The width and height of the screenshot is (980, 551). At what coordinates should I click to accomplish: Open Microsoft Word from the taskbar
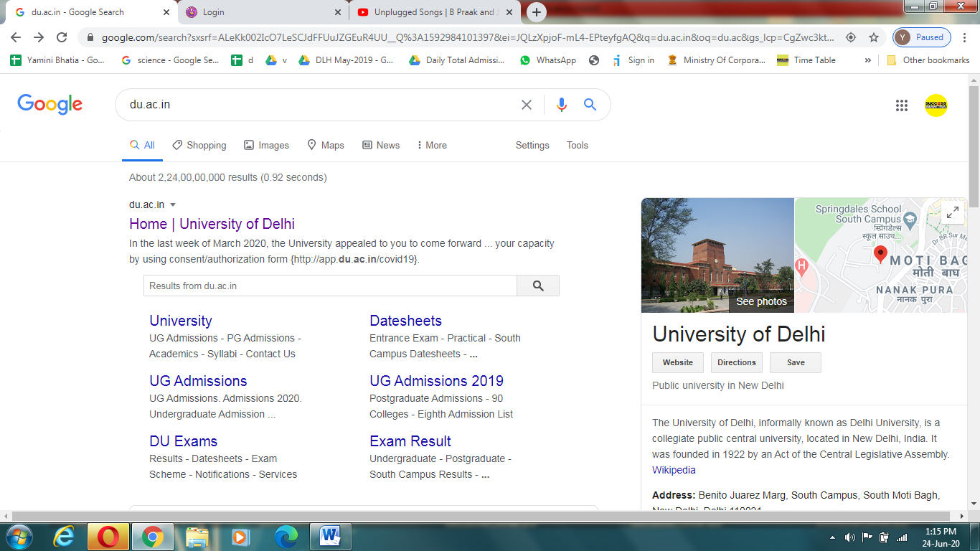(x=331, y=536)
